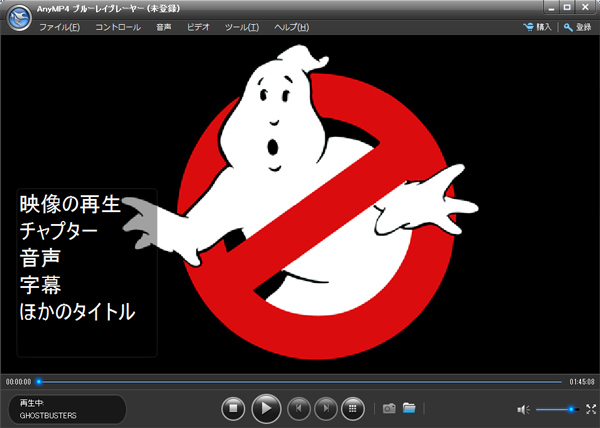Select 映像の再生 in the disc menu
This screenshot has height=428, width=600.
click(70, 204)
